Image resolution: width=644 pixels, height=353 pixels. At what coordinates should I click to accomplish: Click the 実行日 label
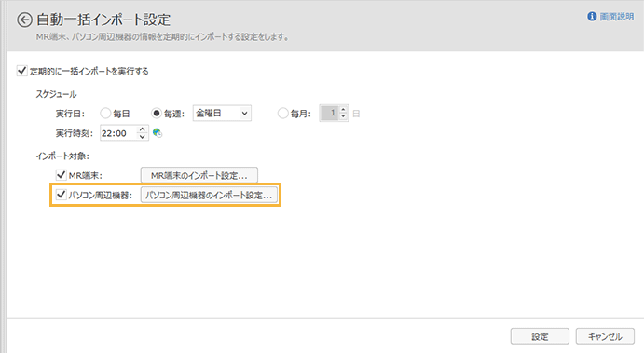[70, 114]
